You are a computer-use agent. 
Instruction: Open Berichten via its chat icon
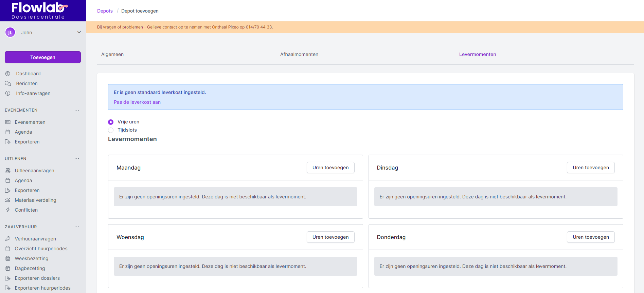[x=8, y=83]
